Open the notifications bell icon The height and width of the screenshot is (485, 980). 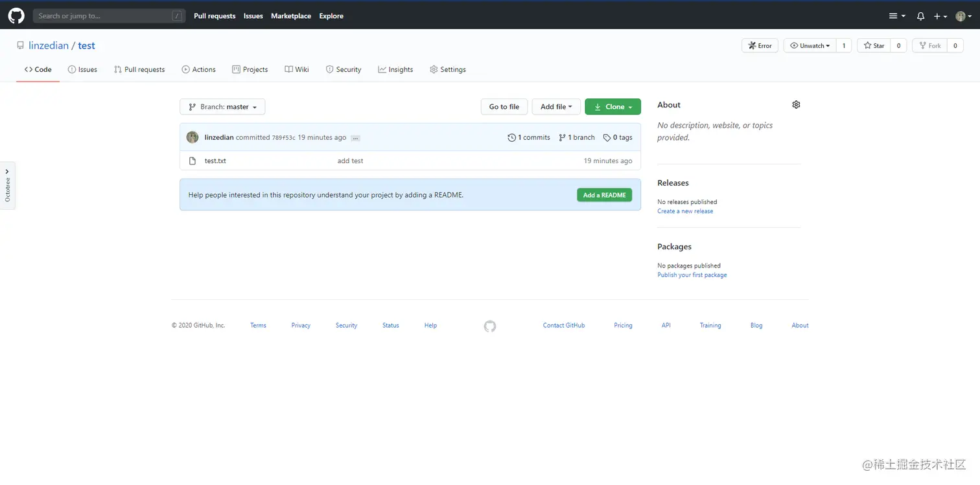point(920,16)
